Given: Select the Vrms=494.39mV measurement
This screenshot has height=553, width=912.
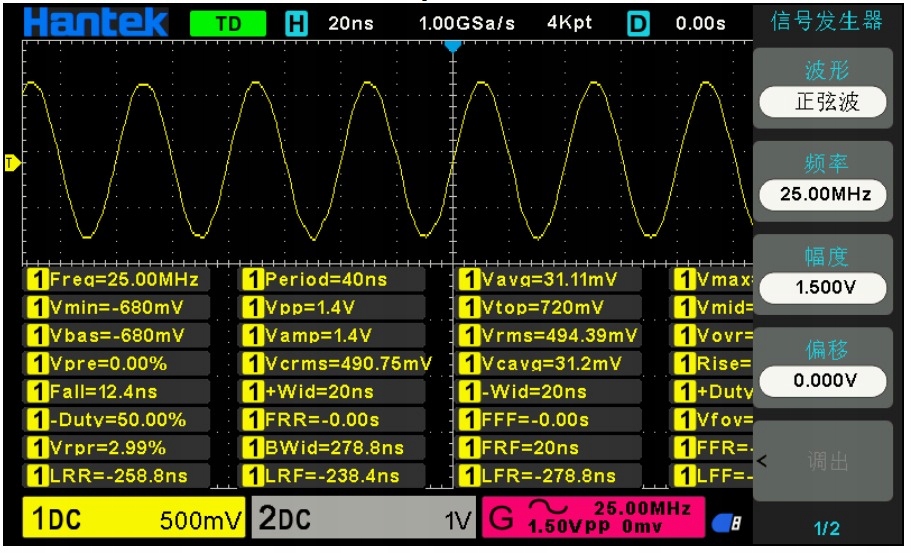Looking at the screenshot, I should [x=548, y=336].
